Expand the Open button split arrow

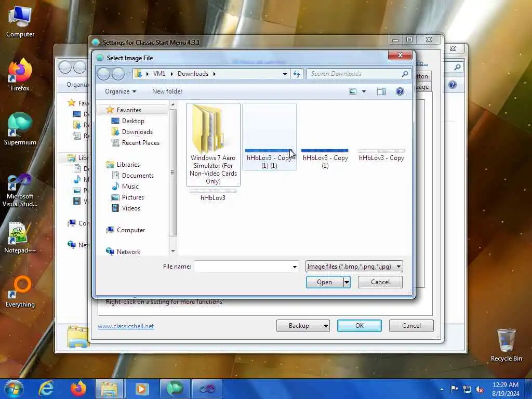point(347,282)
